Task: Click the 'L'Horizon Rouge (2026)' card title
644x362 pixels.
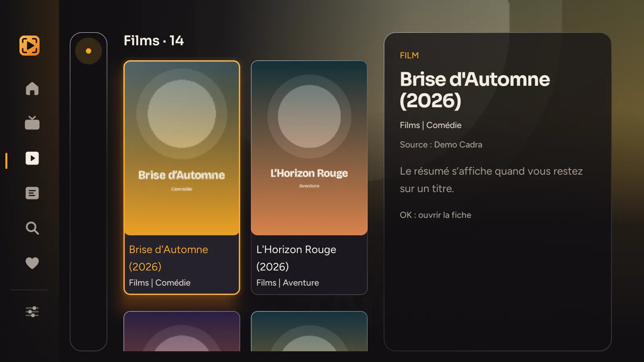Action: click(x=296, y=258)
